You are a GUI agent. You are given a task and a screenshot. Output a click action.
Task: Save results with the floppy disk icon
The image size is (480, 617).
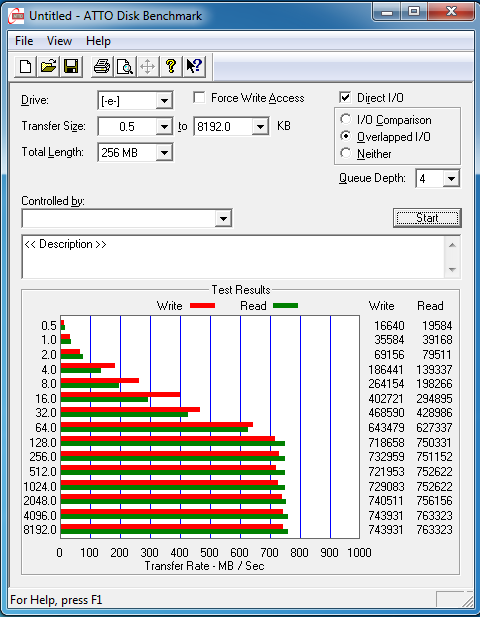point(71,66)
